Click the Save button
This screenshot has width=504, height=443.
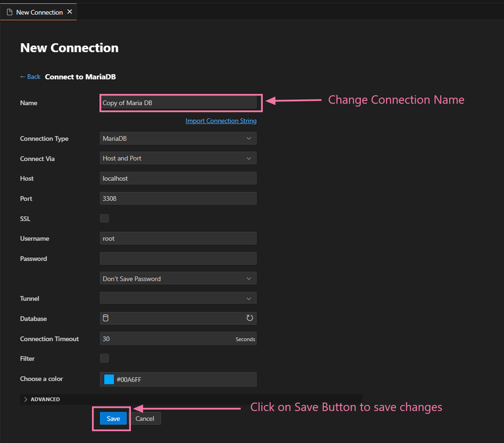tap(113, 419)
